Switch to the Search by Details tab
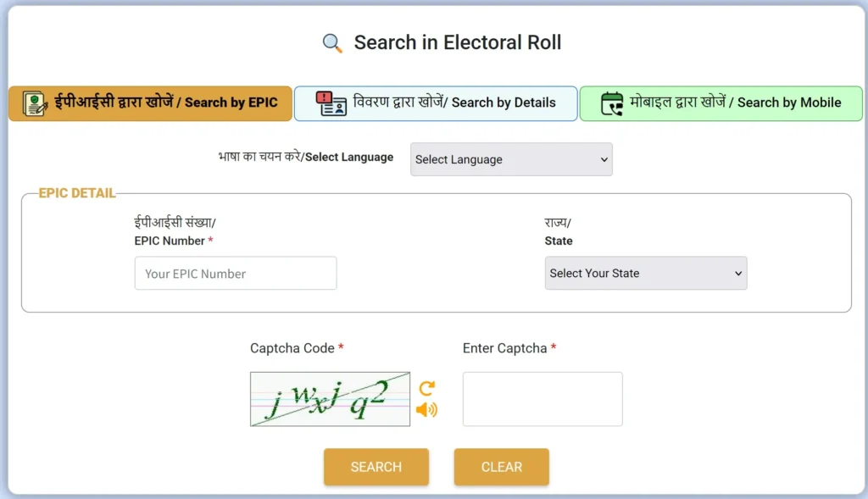Viewport: 868px width, 499px height. (x=435, y=103)
